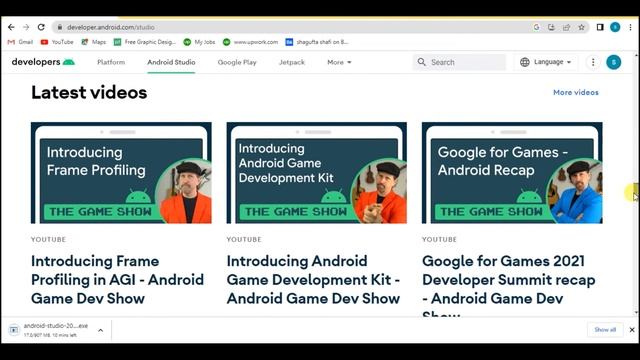Click YOUTUBE label under Game Development Kit video
Viewport: 640px width, 360px height.
(x=244, y=240)
